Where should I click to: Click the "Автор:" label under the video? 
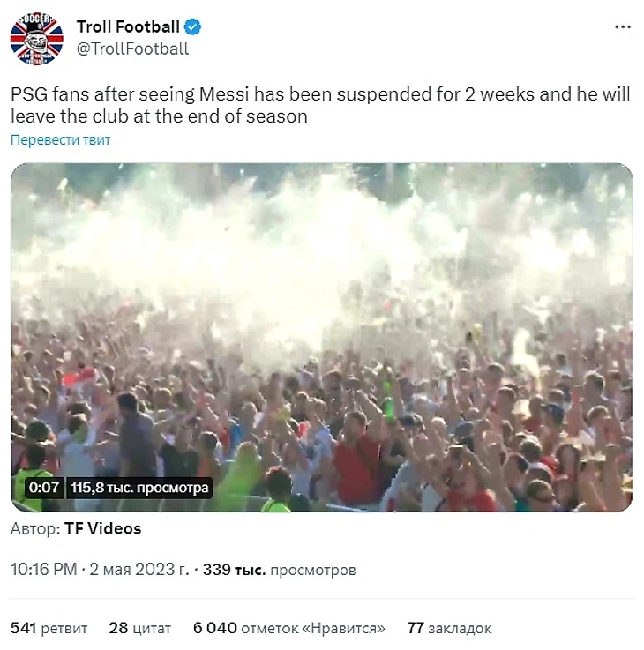tap(35, 529)
